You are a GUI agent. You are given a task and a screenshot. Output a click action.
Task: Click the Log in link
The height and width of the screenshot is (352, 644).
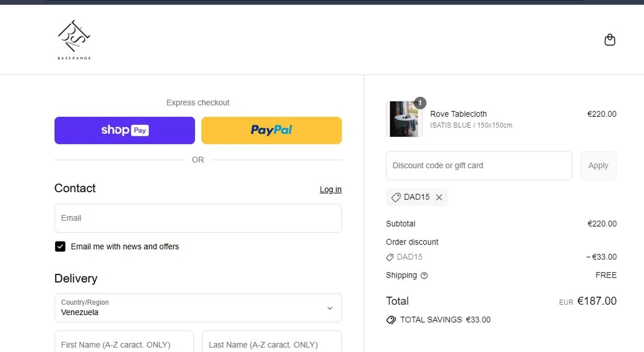pyautogui.click(x=331, y=189)
